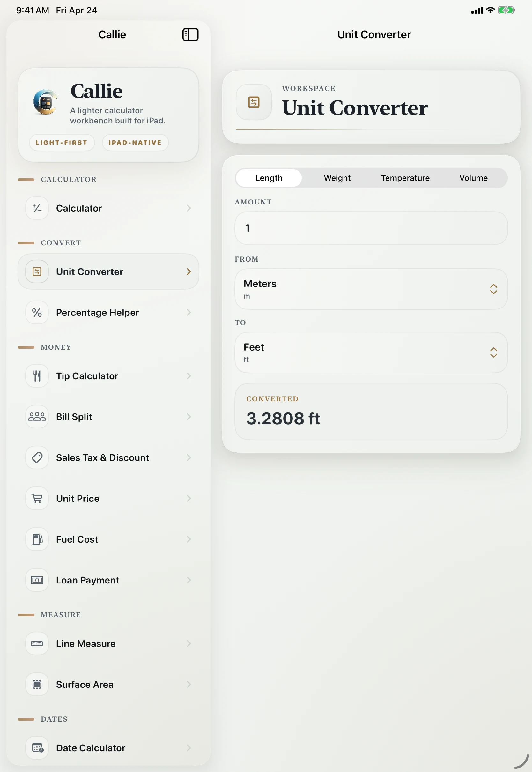
Task: Select the Unit Converter sidebar label
Action: coord(90,272)
